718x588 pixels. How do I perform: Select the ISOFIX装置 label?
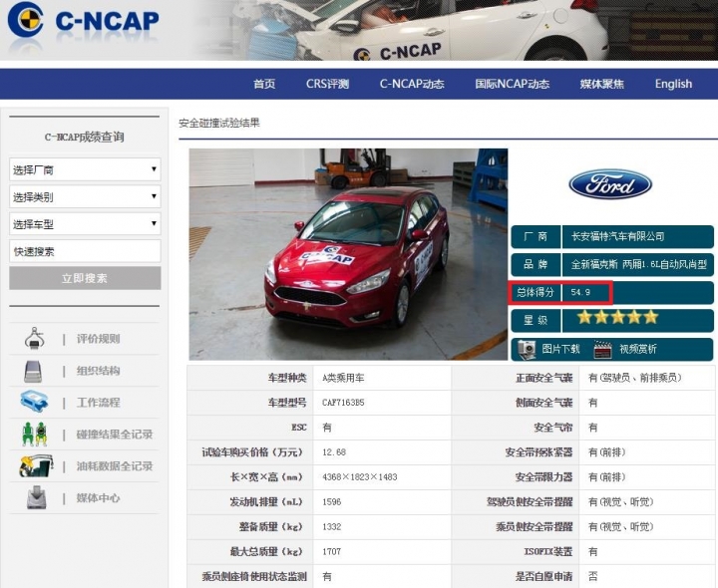tap(548, 551)
